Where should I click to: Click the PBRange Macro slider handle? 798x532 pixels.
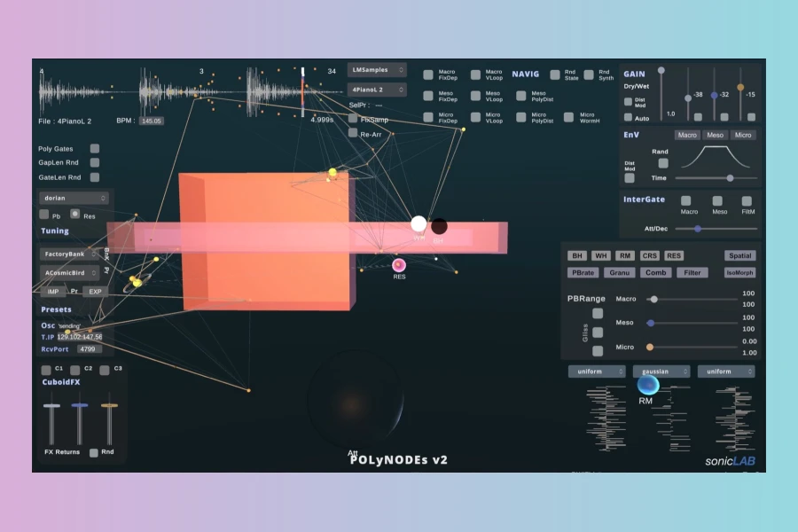click(x=654, y=300)
